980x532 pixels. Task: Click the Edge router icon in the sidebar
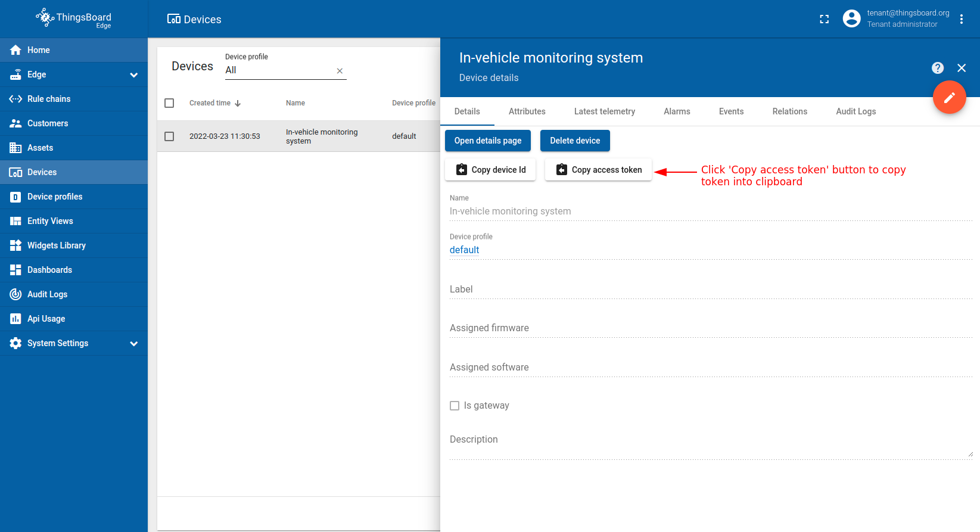pos(15,74)
